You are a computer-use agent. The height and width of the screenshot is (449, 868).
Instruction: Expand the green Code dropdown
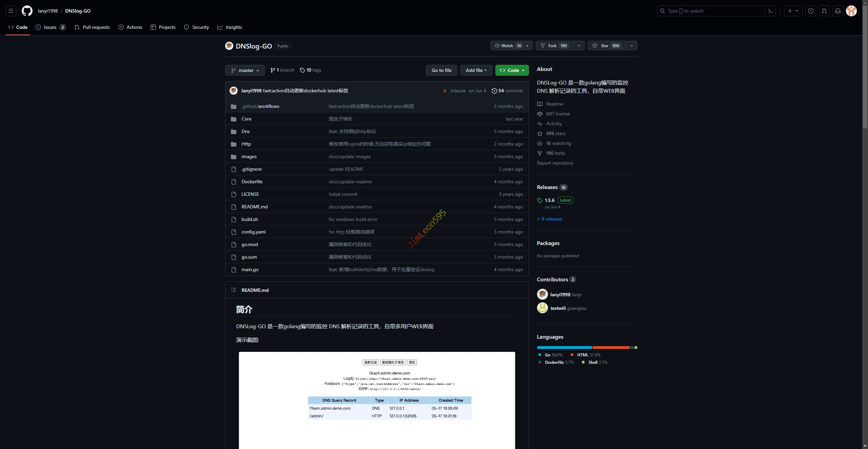pyautogui.click(x=512, y=70)
